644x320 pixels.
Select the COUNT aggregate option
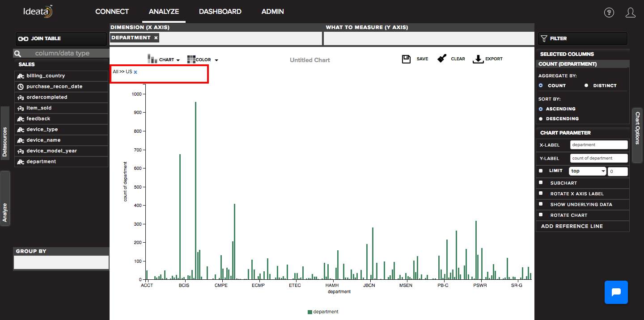point(541,85)
